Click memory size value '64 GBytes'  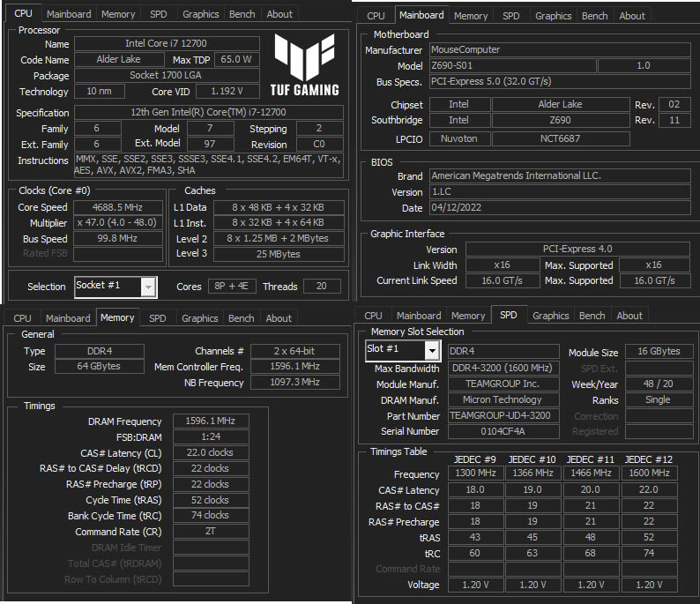click(99, 366)
